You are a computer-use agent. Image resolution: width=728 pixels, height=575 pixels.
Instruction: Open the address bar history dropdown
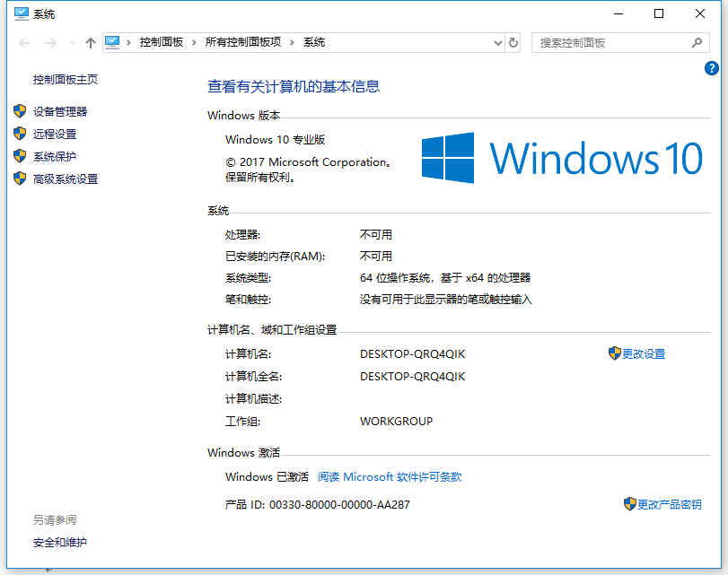click(498, 43)
